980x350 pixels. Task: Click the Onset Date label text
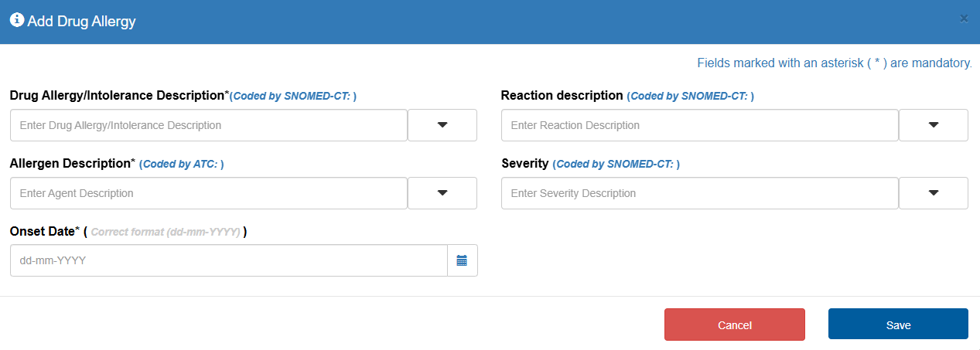(42, 231)
